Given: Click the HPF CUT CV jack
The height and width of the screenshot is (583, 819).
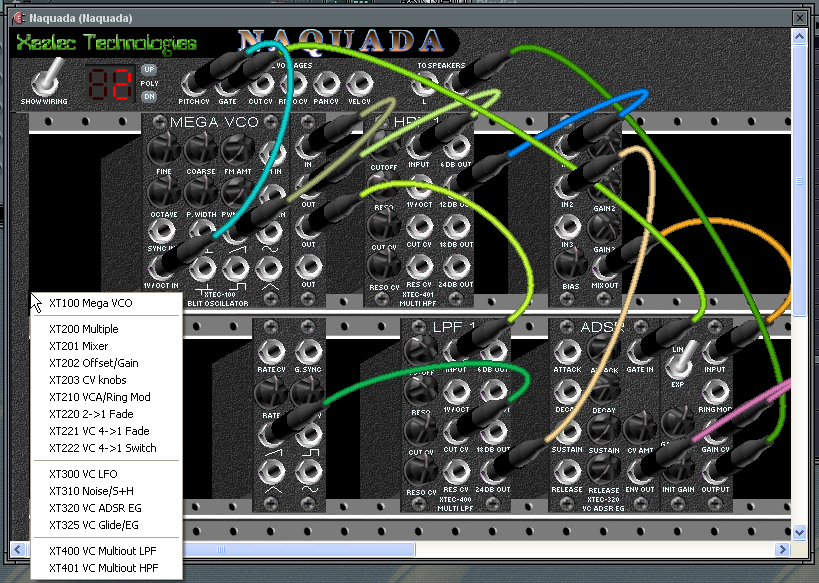Looking at the screenshot, I should (x=419, y=227).
